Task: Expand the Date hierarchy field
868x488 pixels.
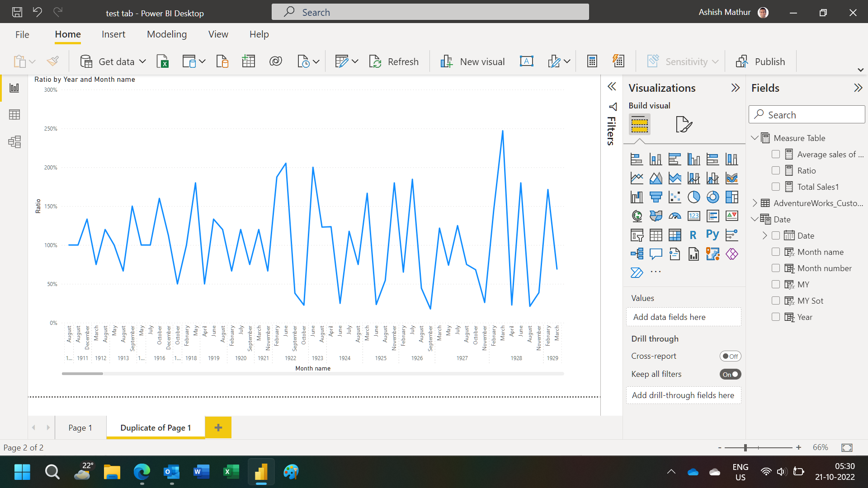Action: point(765,235)
